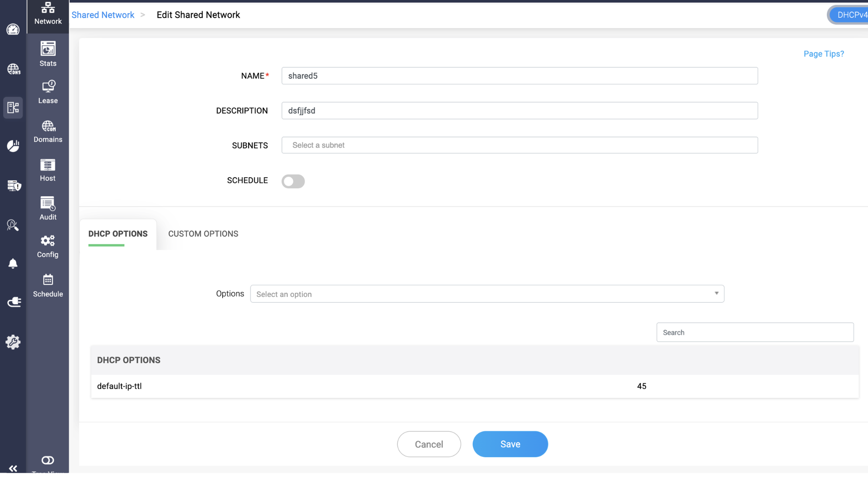Image resolution: width=868 pixels, height=488 pixels.
Task: Open the Stats icon in sidebar
Action: (48, 49)
